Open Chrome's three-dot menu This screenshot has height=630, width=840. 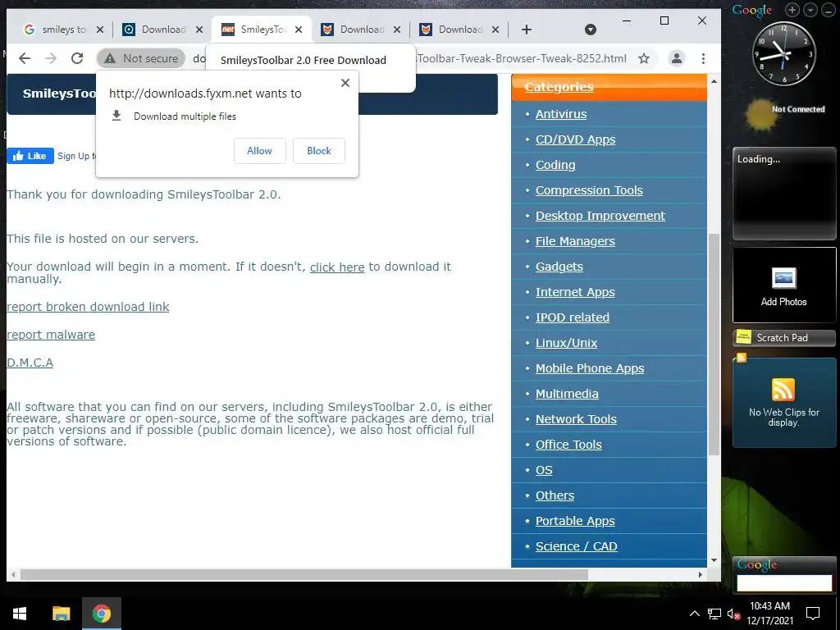(x=703, y=58)
